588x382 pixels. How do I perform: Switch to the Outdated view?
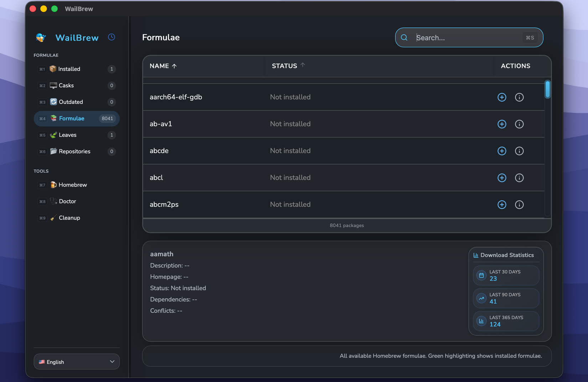[71, 102]
